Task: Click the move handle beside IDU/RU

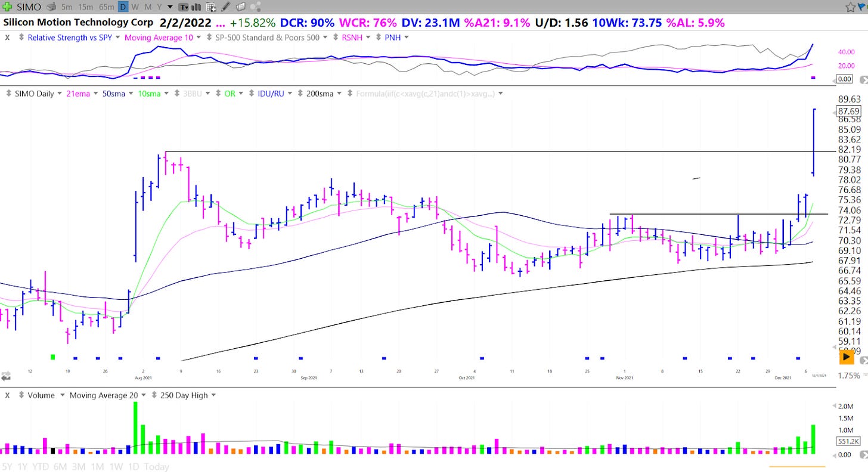Action: pyautogui.click(x=251, y=94)
